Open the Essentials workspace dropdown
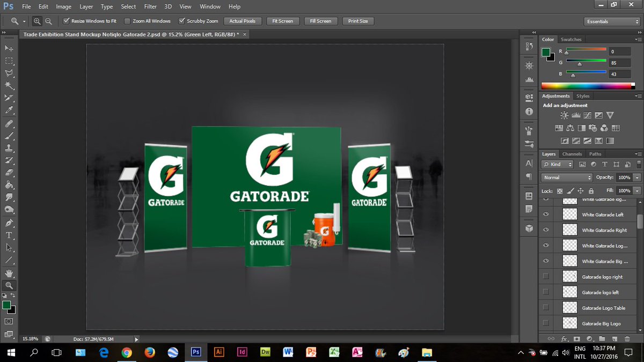This screenshot has width=644, height=362. (612, 21)
